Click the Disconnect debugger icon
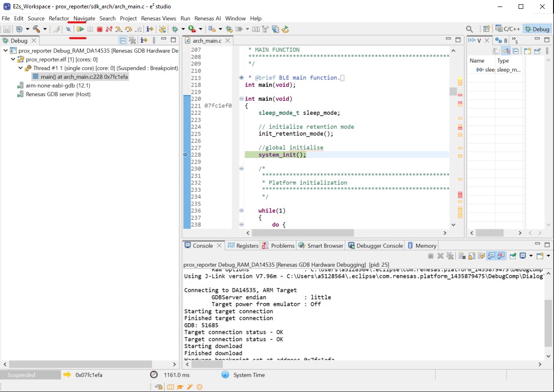Image resolution: width=554 pixels, height=392 pixels. (109, 29)
